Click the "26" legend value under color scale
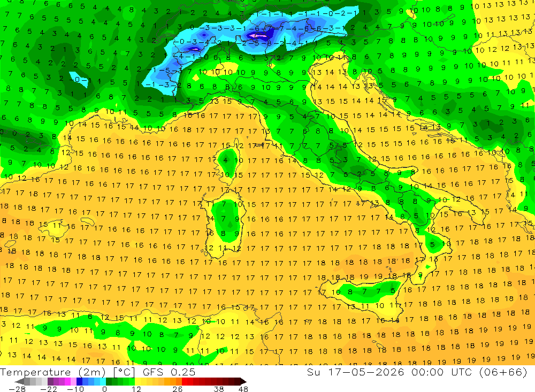 177,389
